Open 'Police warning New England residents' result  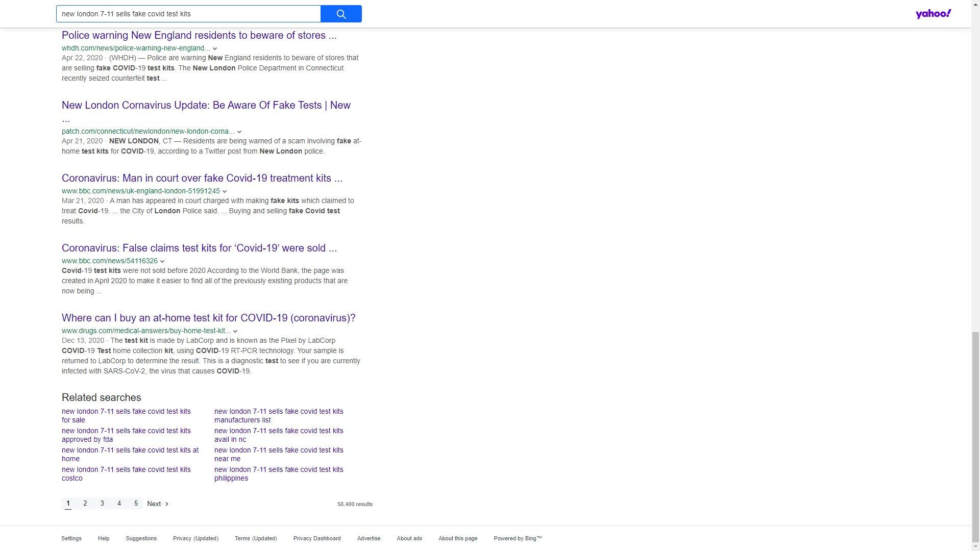pos(199,35)
